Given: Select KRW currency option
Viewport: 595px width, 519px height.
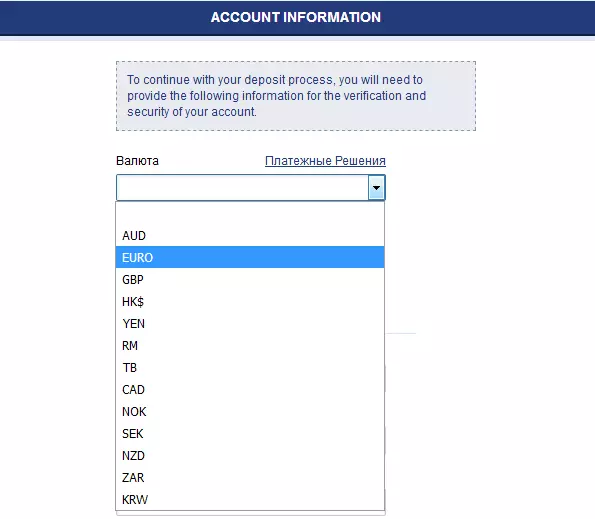Looking at the screenshot, I should pyautogui.click(x=250, y=500).
